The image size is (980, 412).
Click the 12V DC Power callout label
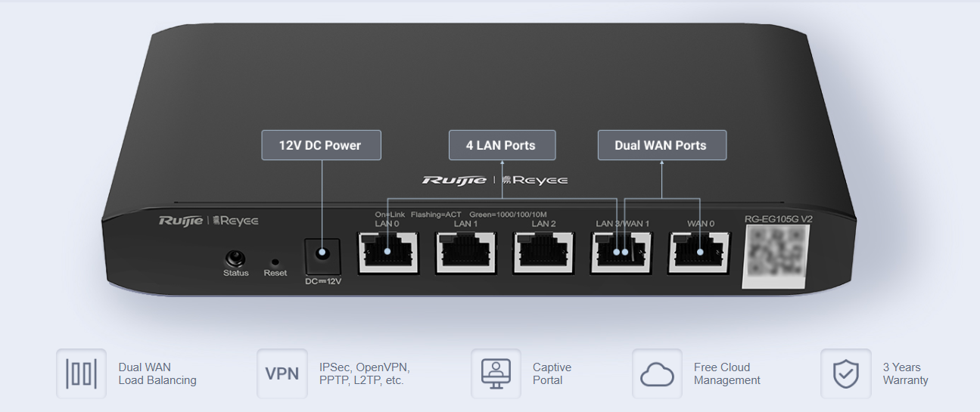tap(321, 145)
